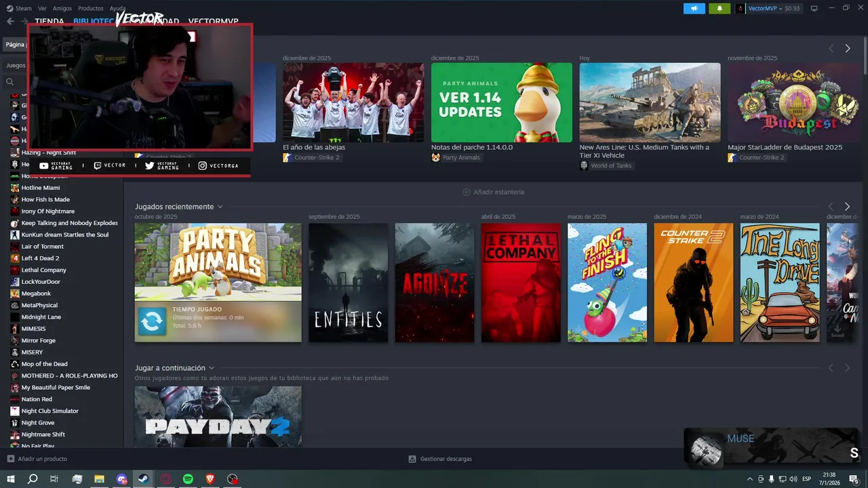Click the taskbar volume speaker icon
The width and height of the screenshot is (868, 488).
point(793,479)
